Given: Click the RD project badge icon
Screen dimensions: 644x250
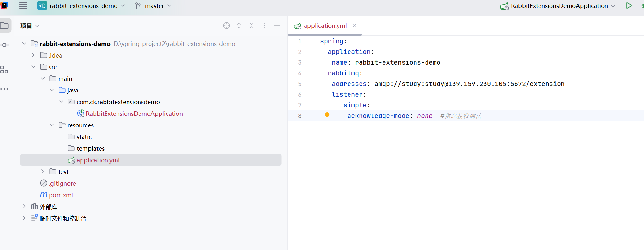Looking at the screenshot, I should click(42, 6).
